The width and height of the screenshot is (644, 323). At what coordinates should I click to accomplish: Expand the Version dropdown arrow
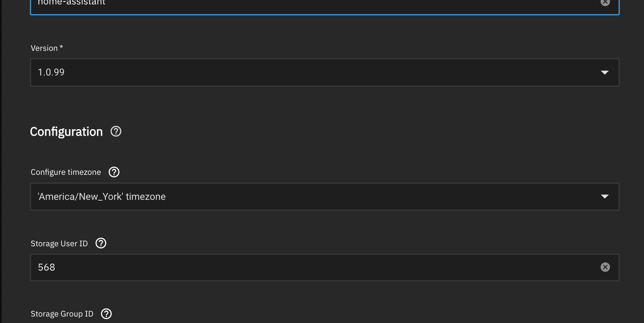pos(604,73)
